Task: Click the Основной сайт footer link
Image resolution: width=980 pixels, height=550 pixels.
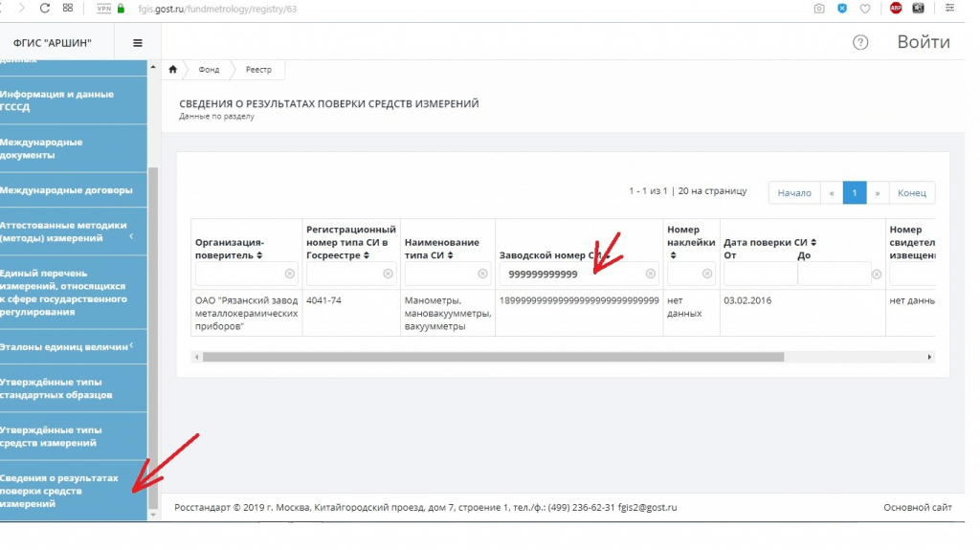Action: coord(917,507)
